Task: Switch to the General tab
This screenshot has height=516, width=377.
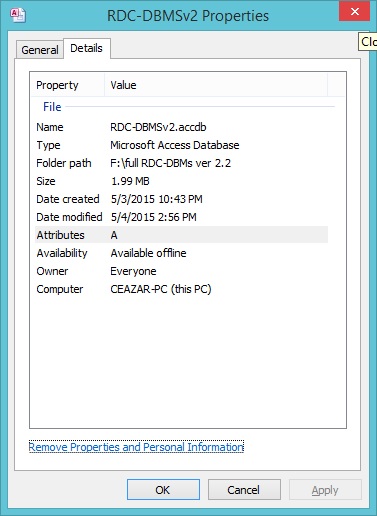Action: [x=40, y=50]
